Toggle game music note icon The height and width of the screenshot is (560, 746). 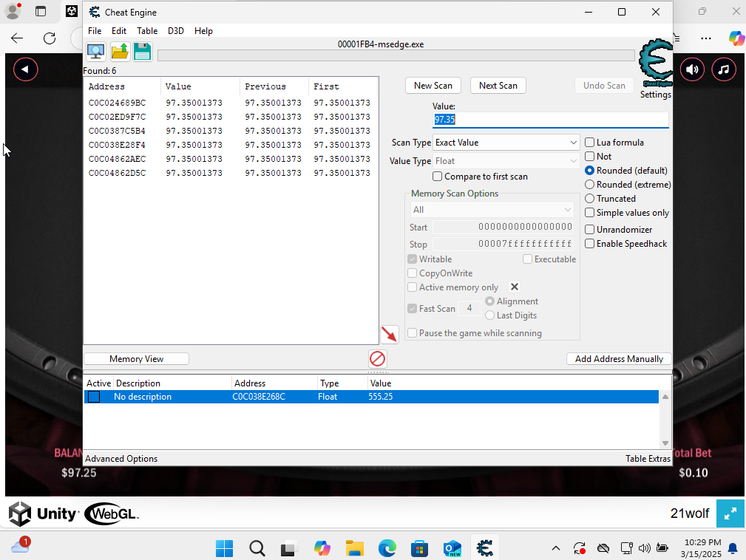tap(724, 69)
